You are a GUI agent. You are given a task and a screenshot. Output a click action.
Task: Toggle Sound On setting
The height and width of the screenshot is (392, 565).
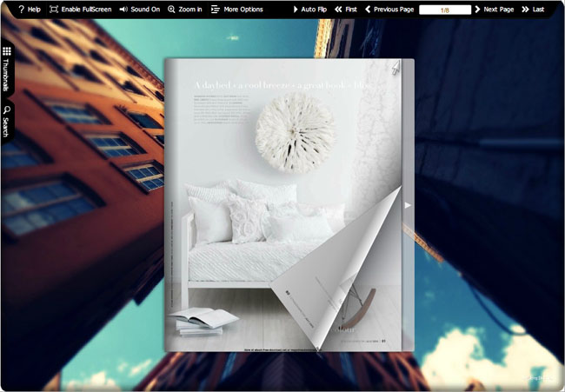click(139, 10)
